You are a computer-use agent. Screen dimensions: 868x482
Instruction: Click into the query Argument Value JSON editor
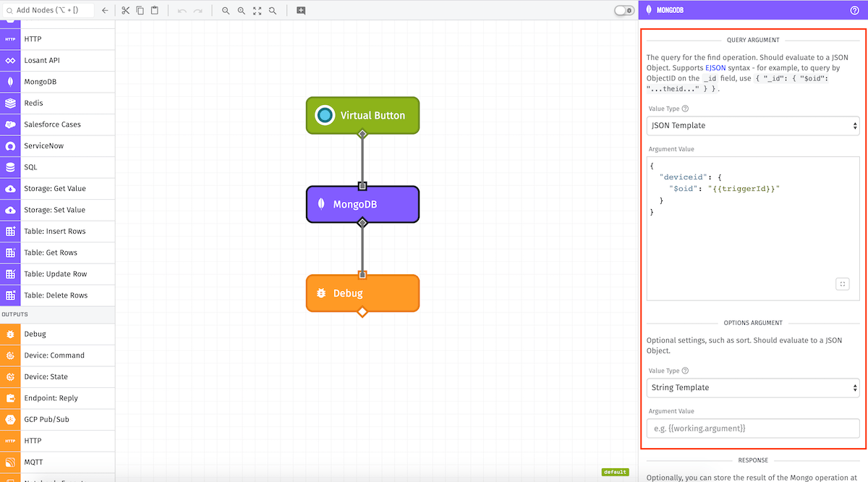tap(753, 228)
